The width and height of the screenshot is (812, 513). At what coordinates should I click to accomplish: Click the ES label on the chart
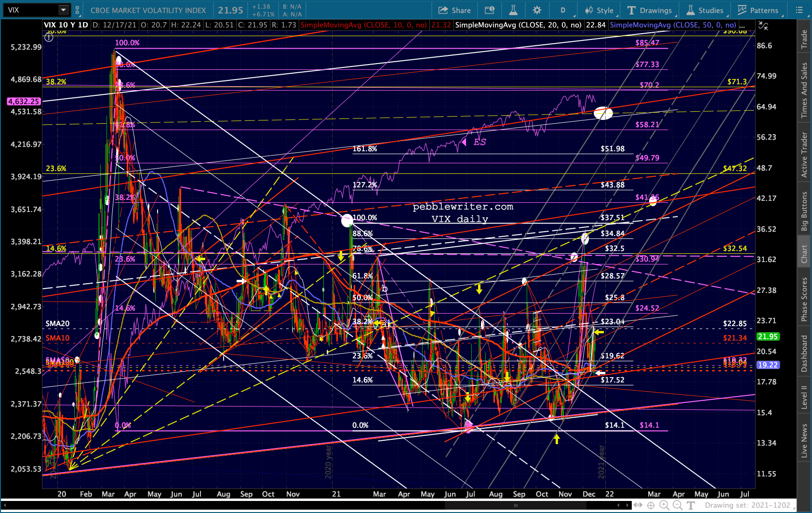[x=479, y=142]
